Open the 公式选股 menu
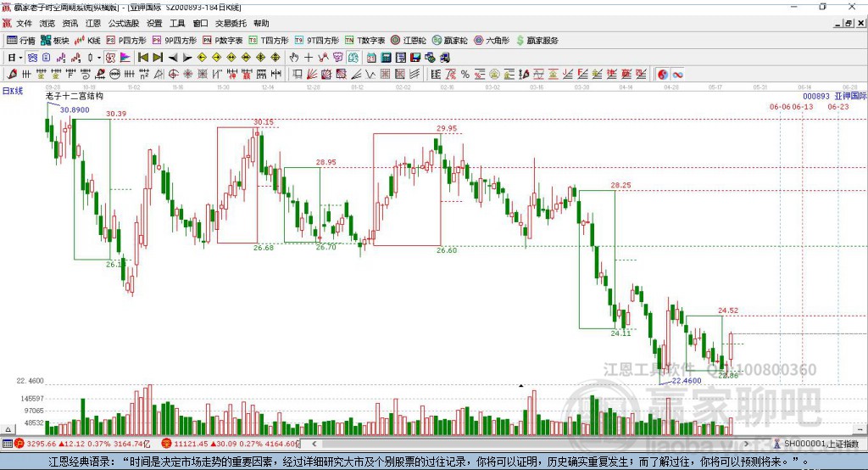The height and width of the screenshot is (470, 868). tap(124, 23)
